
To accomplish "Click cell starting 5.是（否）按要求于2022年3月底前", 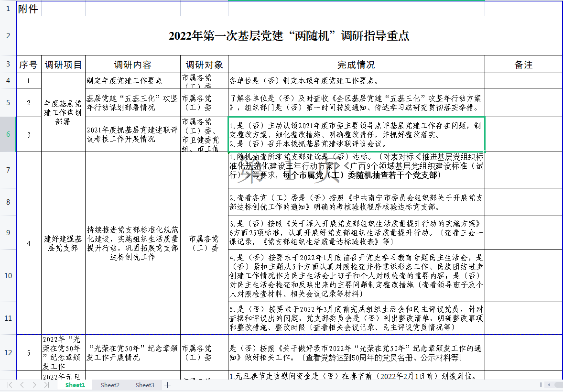I will (x=356, y=318).
